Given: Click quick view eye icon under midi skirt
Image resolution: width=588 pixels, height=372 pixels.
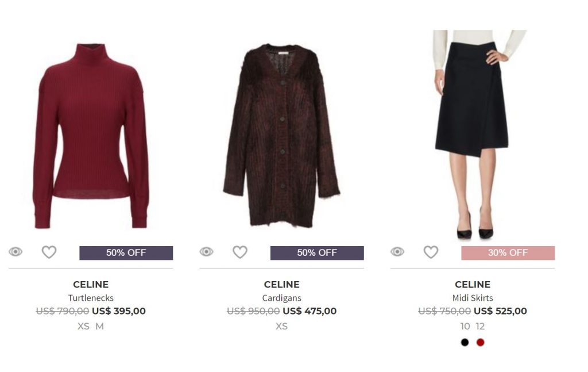Looking at the screenshot, I should [x=397, y=251].
